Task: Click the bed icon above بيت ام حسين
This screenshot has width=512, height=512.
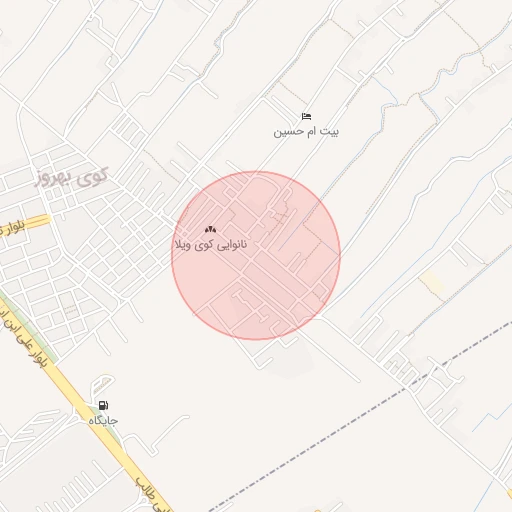Action: (306, 117)
